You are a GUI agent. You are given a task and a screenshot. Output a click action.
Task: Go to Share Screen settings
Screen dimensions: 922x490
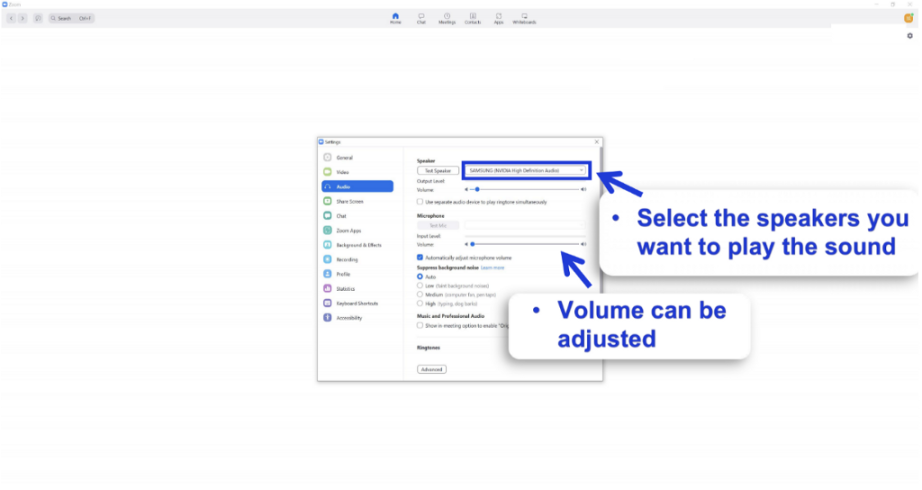click(x=349, y=201)
